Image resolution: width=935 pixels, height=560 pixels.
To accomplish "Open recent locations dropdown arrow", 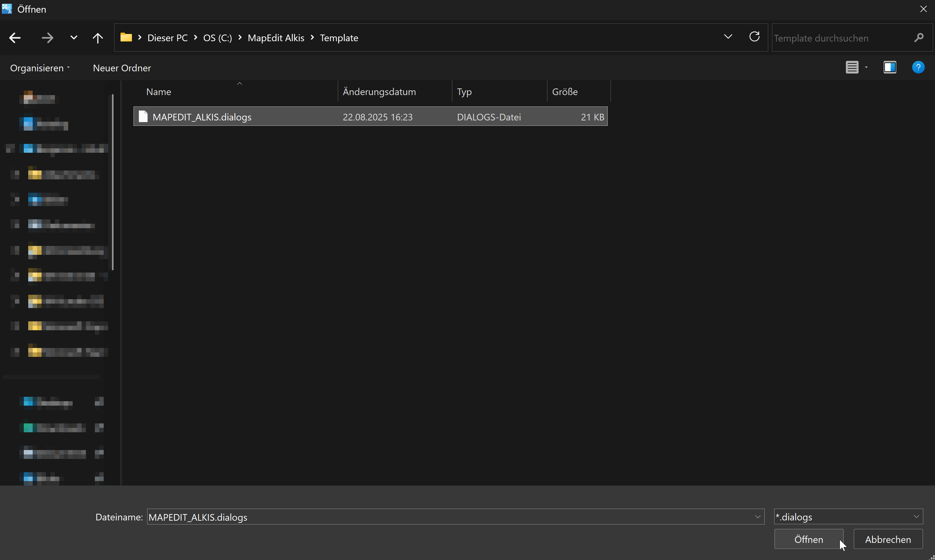I will click(74, 38).
